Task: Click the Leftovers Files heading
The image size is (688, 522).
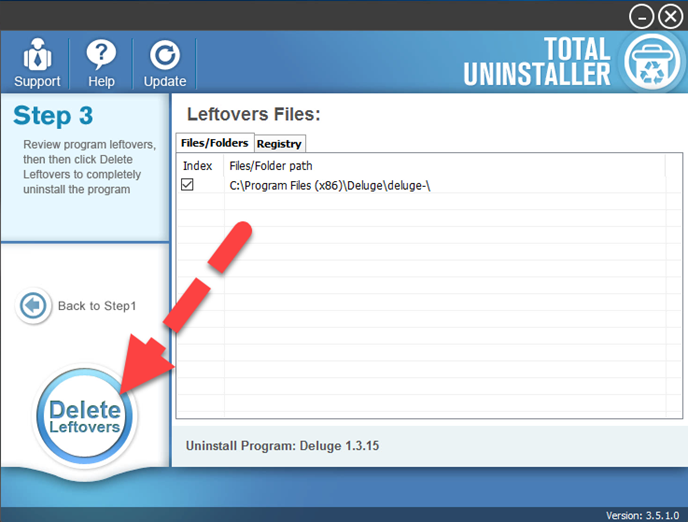Action: [254, 114]
